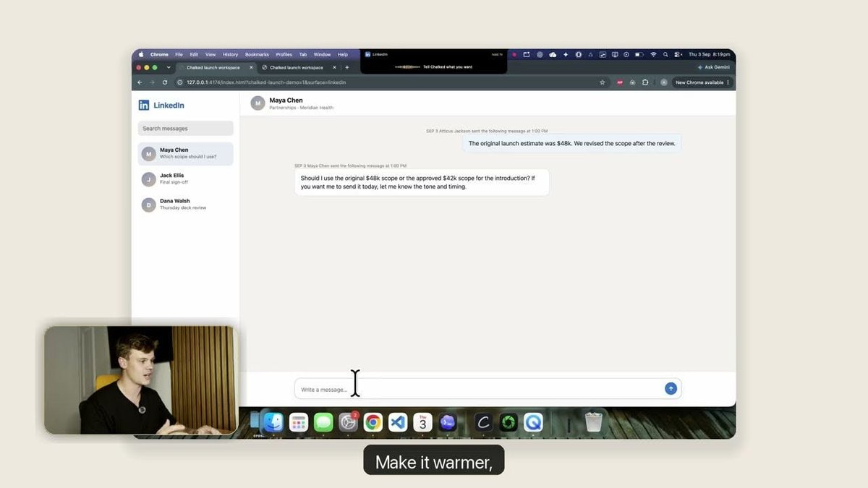The height and width of the screenshot is (488, 868).
Task: Open Visual Studio Code from the Dock
Action: pos(398,422)
